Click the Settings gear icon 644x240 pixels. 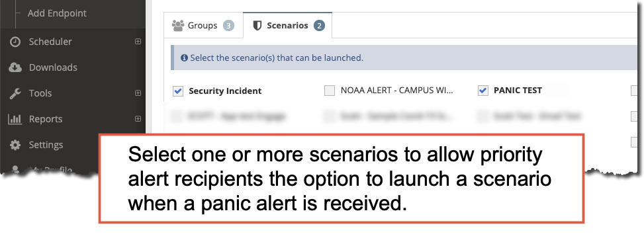(x=15, y=145)
